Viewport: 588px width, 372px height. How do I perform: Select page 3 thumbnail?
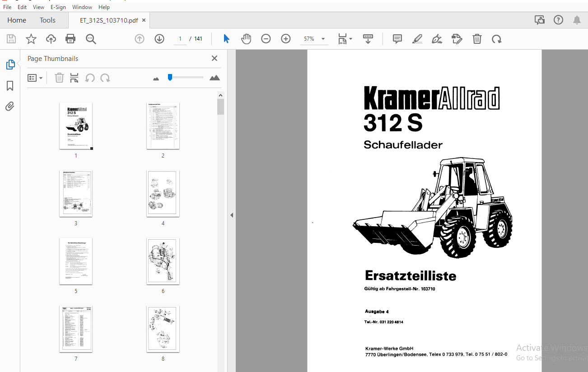pyautogui.click(x=76, y=194)
